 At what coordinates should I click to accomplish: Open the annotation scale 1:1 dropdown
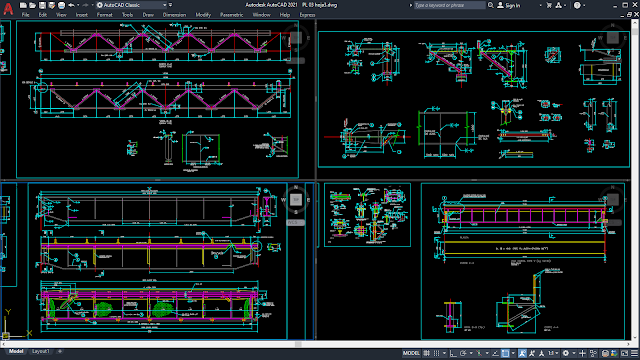coord(553,353)
